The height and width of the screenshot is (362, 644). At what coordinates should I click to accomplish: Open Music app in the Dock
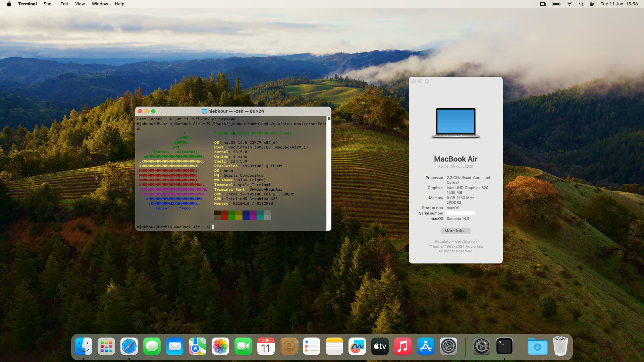(x=403, y=346)
